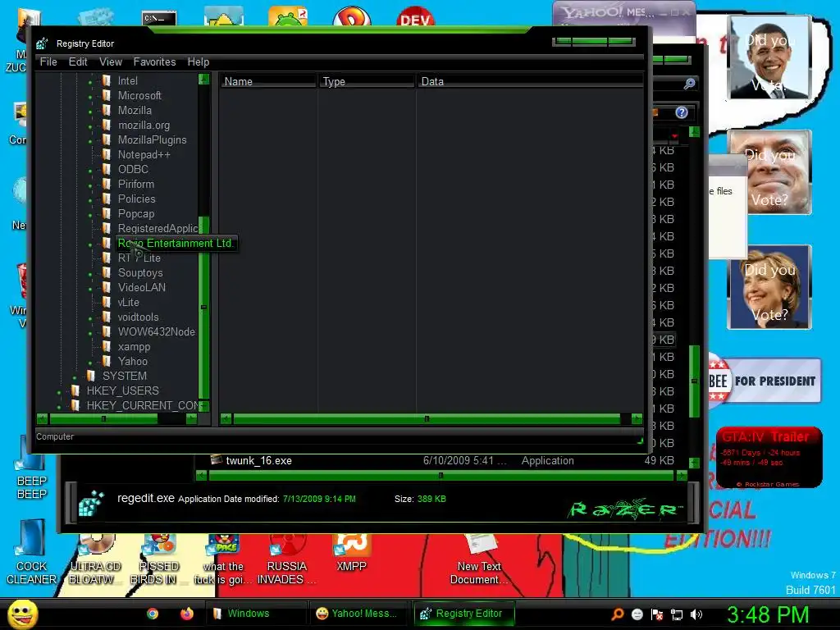Expand the Intel registry key
This screenshot has height=630, width=840.
90,82
